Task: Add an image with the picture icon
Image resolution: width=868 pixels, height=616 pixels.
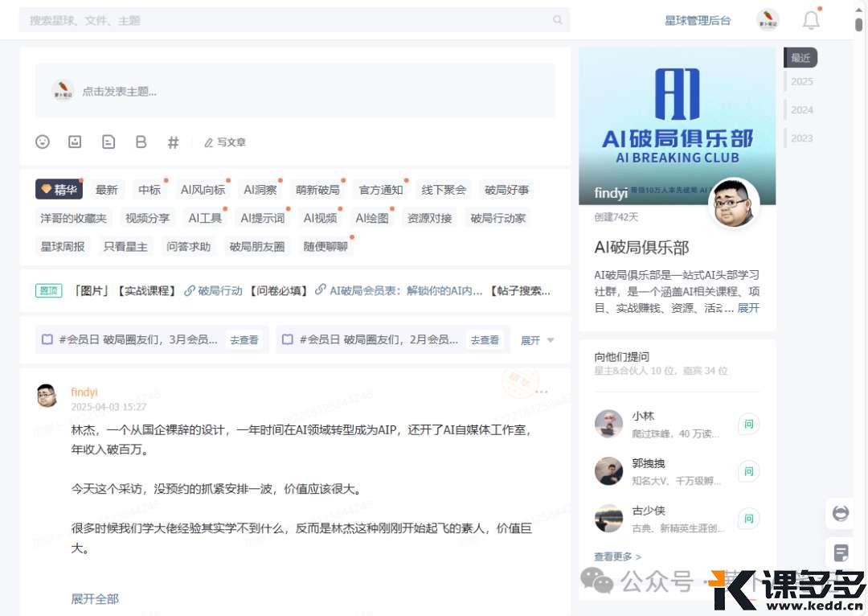Action: click(x=75, y=142)
